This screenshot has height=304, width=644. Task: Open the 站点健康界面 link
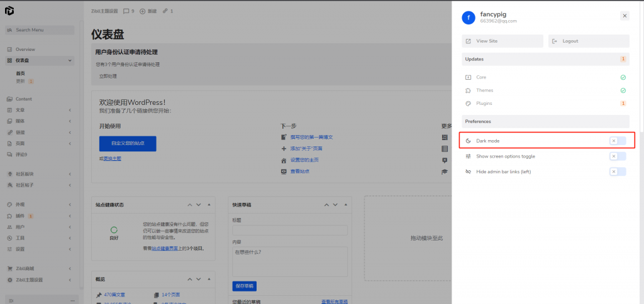point(166,248)
